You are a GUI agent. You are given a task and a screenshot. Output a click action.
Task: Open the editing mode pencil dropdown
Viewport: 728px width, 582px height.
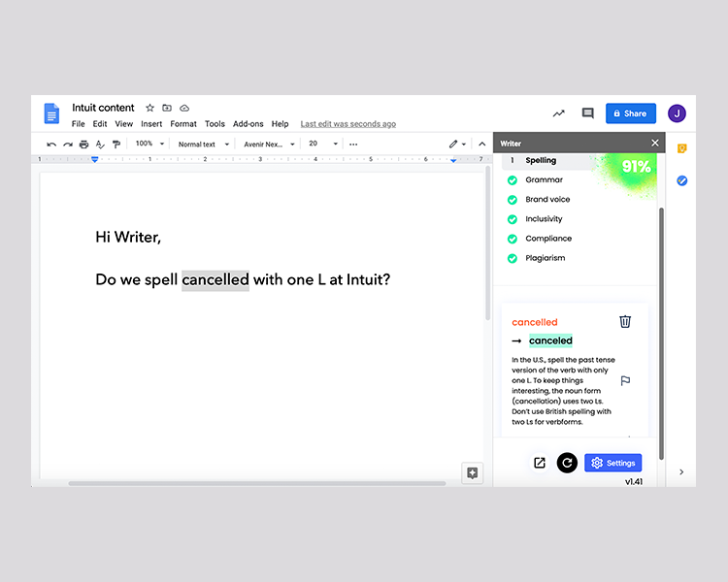coord(457,145)
